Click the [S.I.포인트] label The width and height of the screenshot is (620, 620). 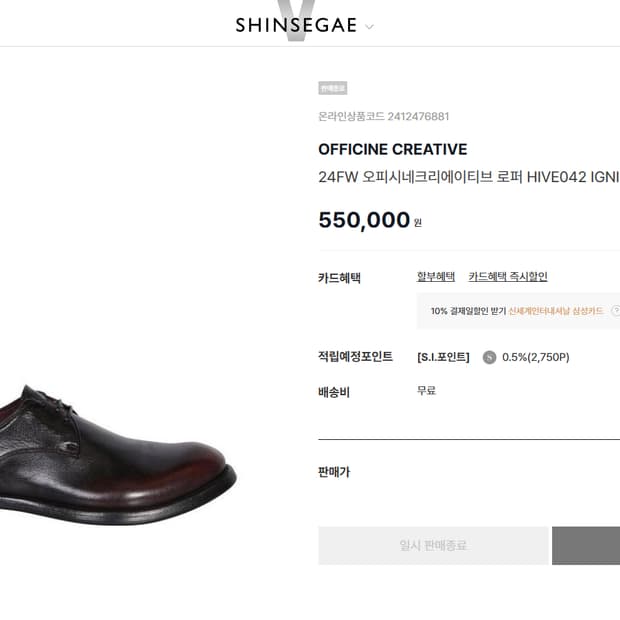pyautogui.click(x=443, y=357)
